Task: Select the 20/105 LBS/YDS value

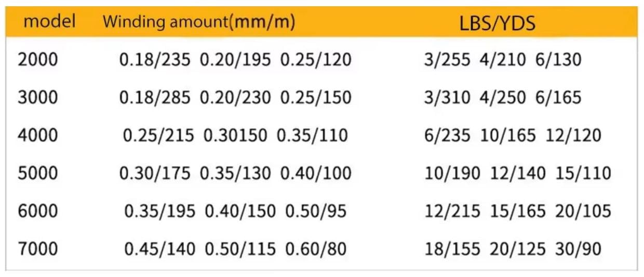Action: tap(583, 211)
